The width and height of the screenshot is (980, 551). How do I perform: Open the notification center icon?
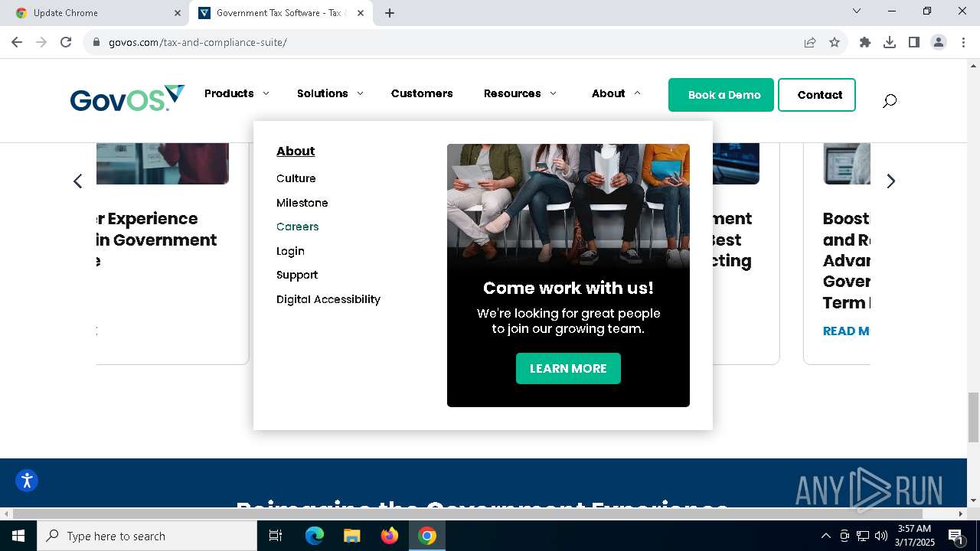point(955,536)
